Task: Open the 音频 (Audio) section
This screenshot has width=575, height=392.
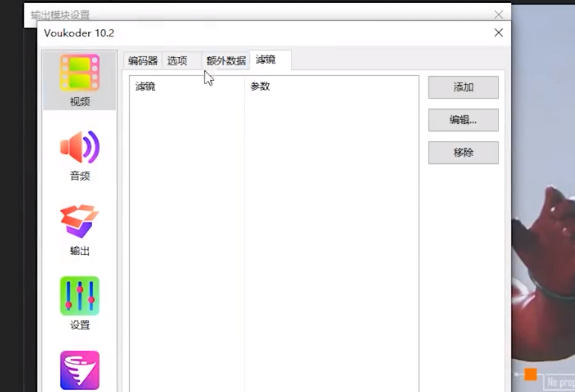Action: click(x=80, y=155)
